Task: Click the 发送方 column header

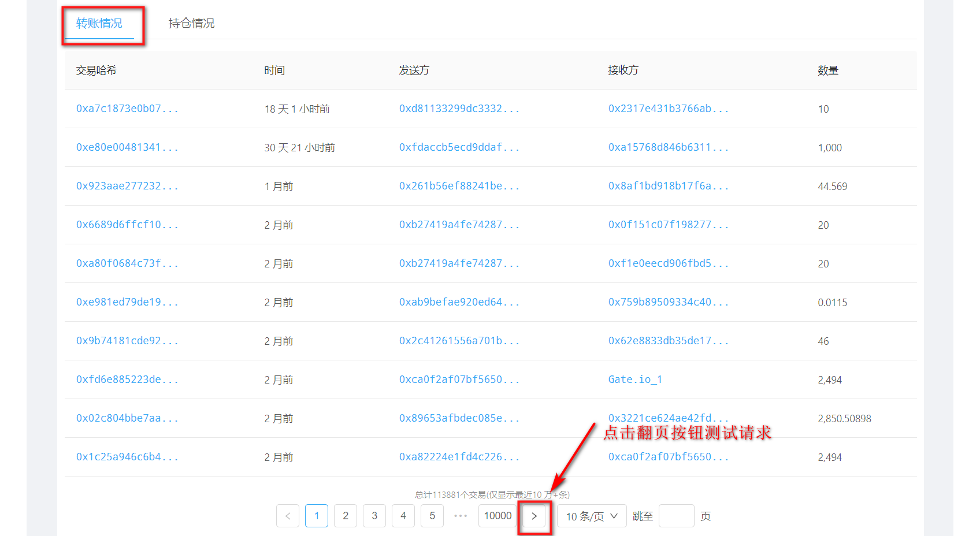Action: 414,70
